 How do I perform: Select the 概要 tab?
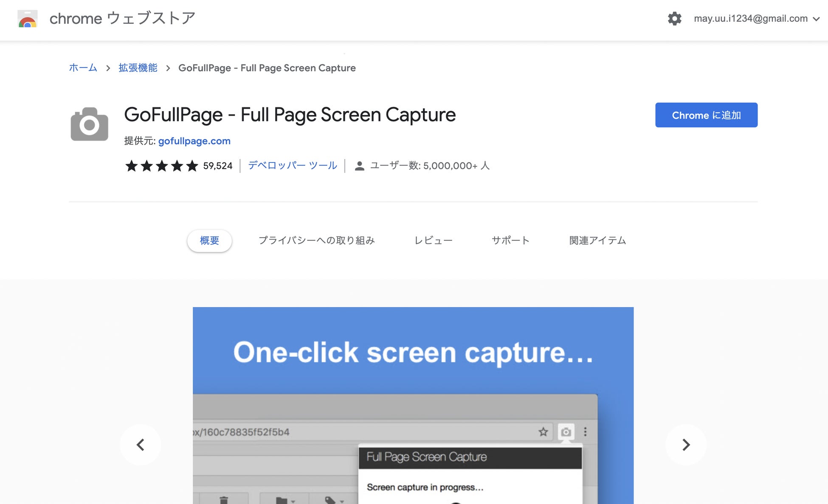(209, 241)
